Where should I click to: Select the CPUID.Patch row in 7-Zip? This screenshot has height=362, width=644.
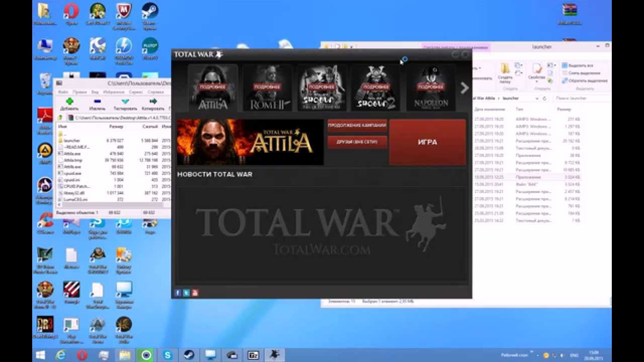coord(114,186)
